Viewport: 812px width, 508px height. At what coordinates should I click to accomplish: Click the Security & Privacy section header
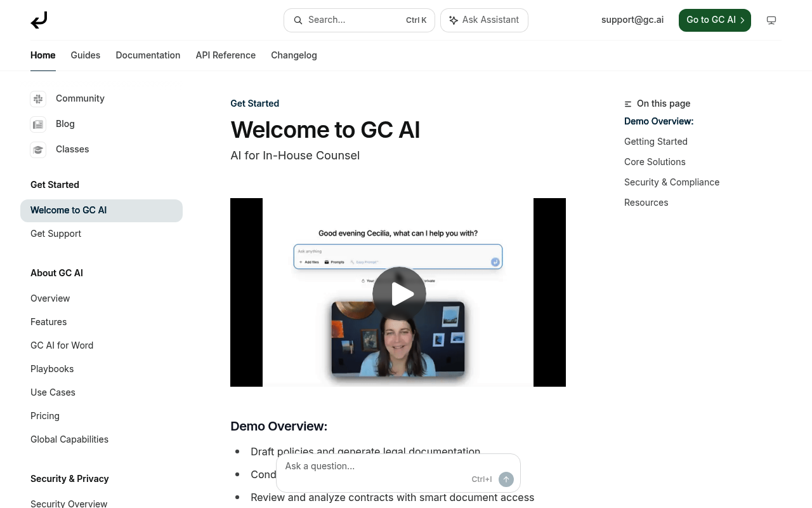click(x=69, y=479)
